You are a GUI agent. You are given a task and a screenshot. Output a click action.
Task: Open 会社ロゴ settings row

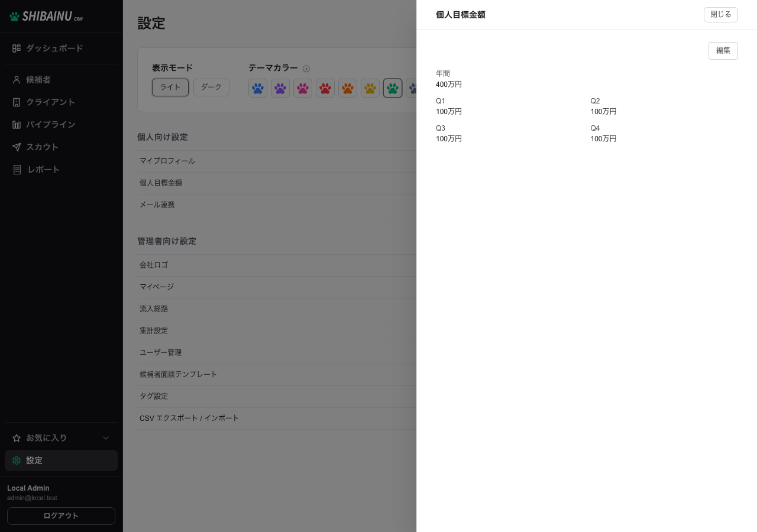[277, 265]
